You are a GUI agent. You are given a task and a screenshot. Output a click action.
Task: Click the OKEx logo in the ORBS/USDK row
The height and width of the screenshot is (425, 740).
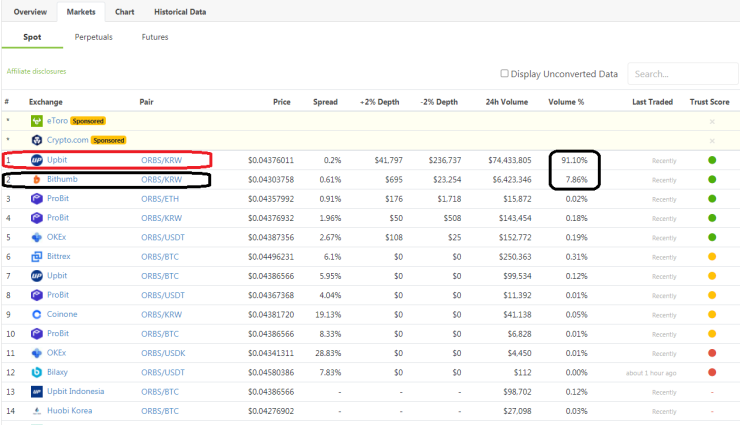click(36, 353)
